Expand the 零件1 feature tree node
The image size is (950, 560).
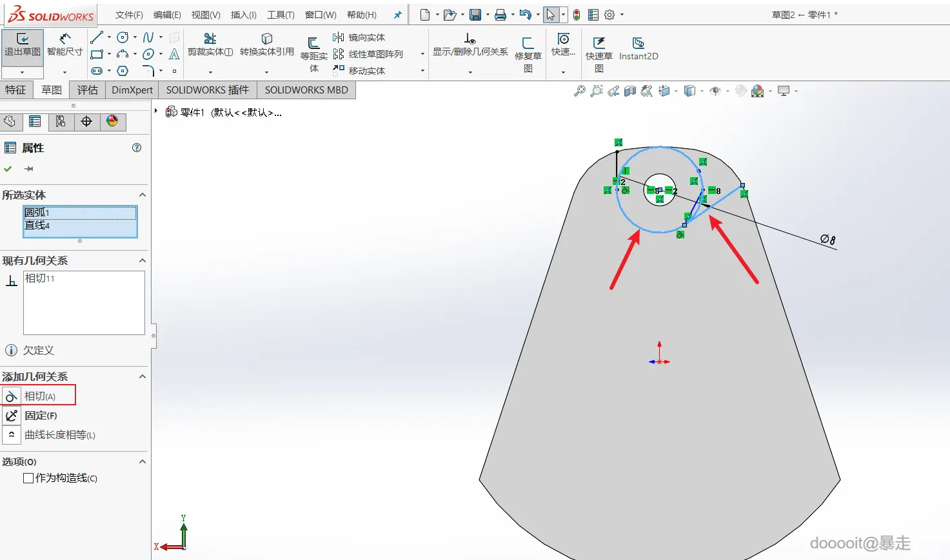(156, 111)
